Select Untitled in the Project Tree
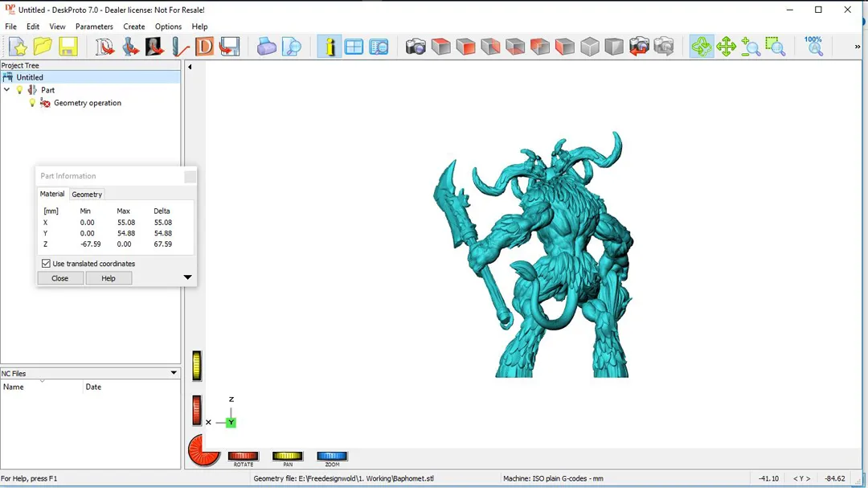Image resolution: width=868 pixels, height=488 pixels. click(30, 77)
